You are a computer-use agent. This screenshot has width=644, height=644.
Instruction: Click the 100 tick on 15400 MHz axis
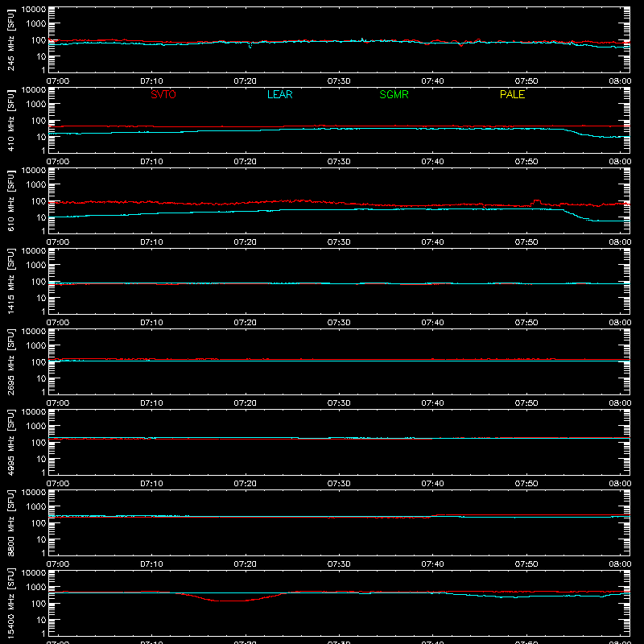click(39, 604)
